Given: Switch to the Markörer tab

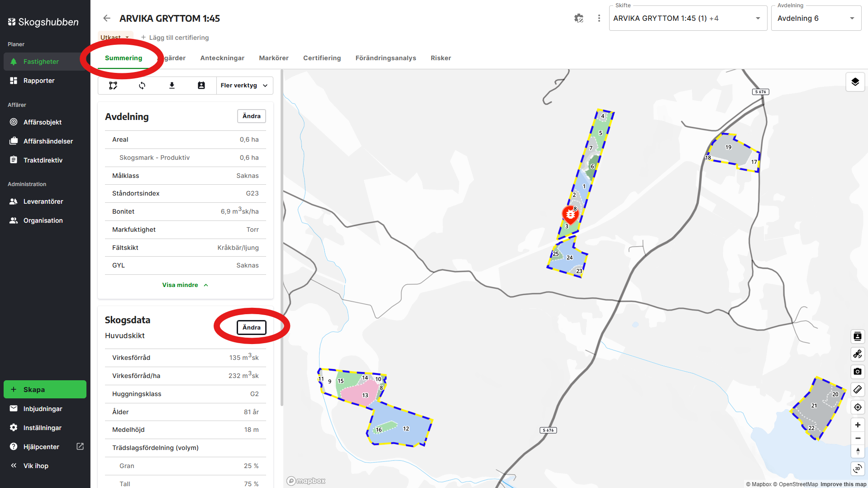Looking at the screenshot, I should (274, 58).
